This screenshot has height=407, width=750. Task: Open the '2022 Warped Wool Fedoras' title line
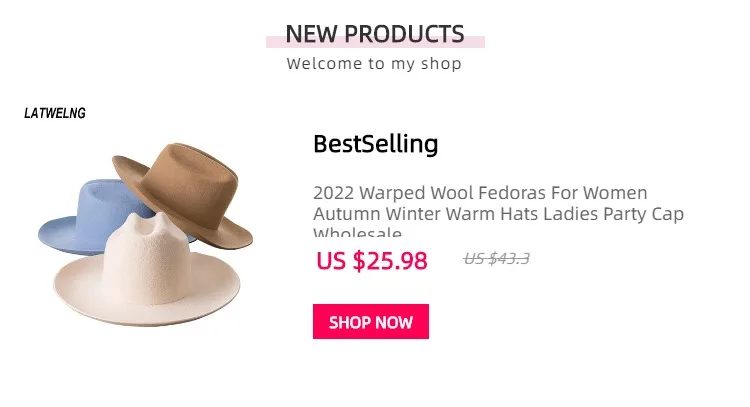pyautogui.click(x=480, y=193)
